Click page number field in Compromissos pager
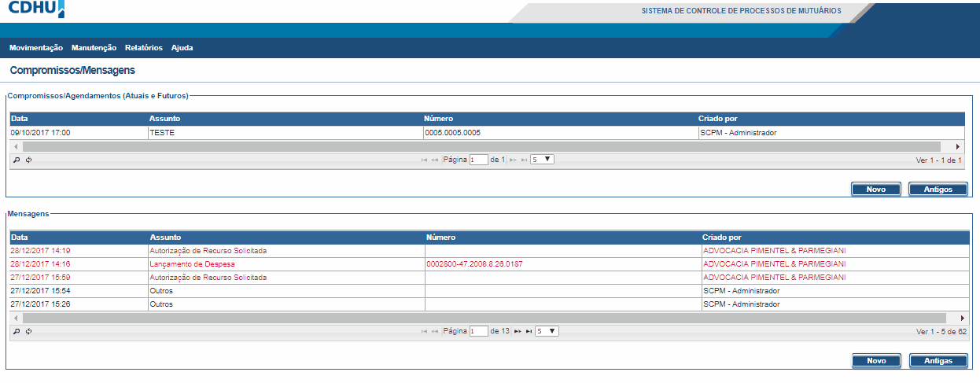980x383 pixels. point(478,160)
